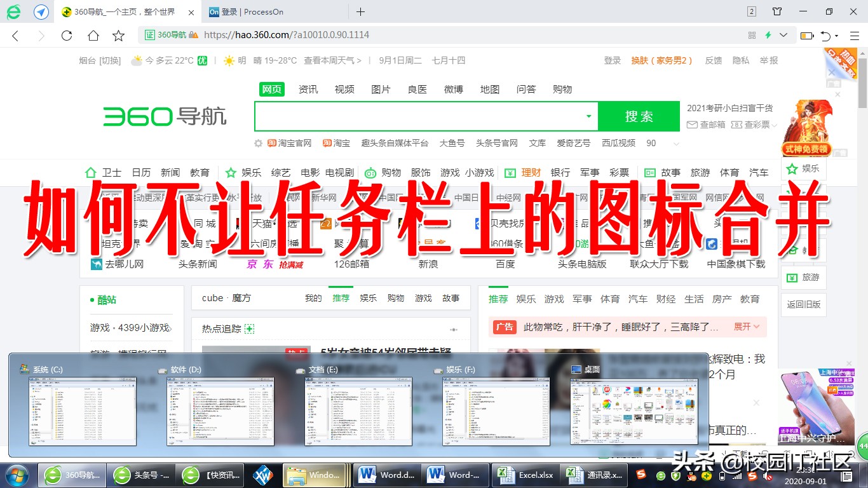Open the 百度 site link
The width and height of the screenshot is (868, 488).
click(x=505, y=264)
